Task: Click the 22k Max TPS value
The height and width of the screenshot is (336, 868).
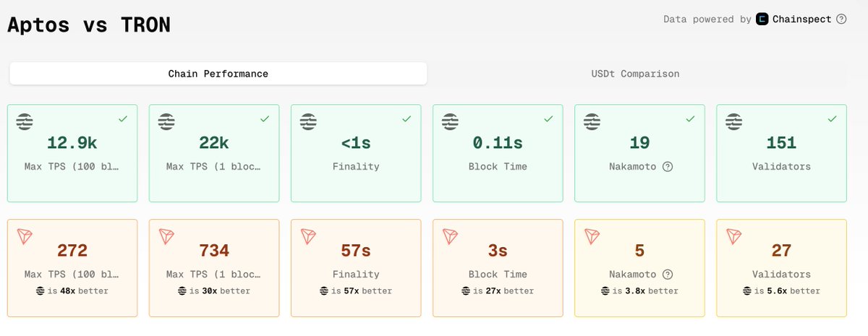Action: [x=214, y=142]
